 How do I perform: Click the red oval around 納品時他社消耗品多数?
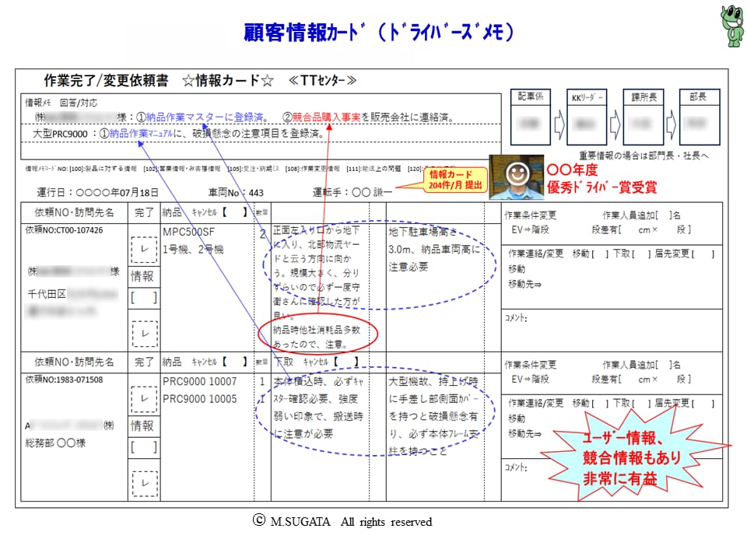point(317,335)
